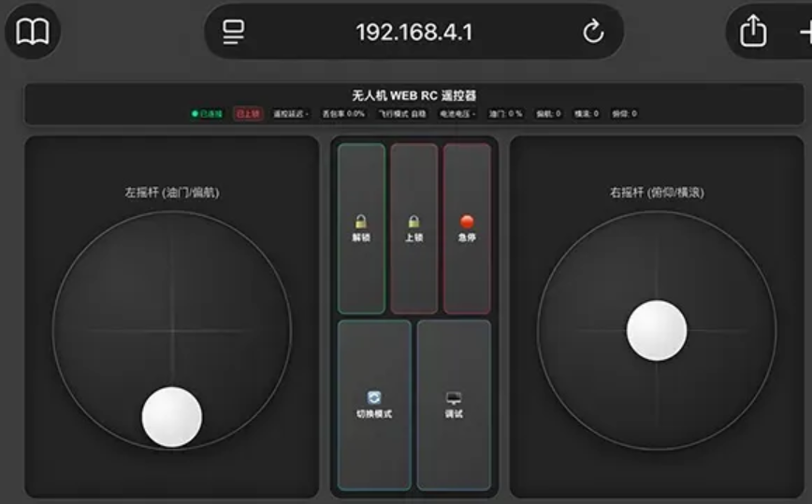This screenshot has height=504, width=812.
Task: Click the 无人机 WEB RC 遥控器 title
Action: click(413, 95)
